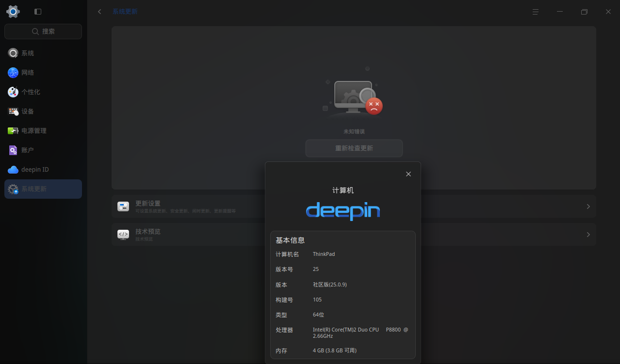Open the deepin ID category
The height and width of the screenshot is (364, 620).
tap(43, 170)
